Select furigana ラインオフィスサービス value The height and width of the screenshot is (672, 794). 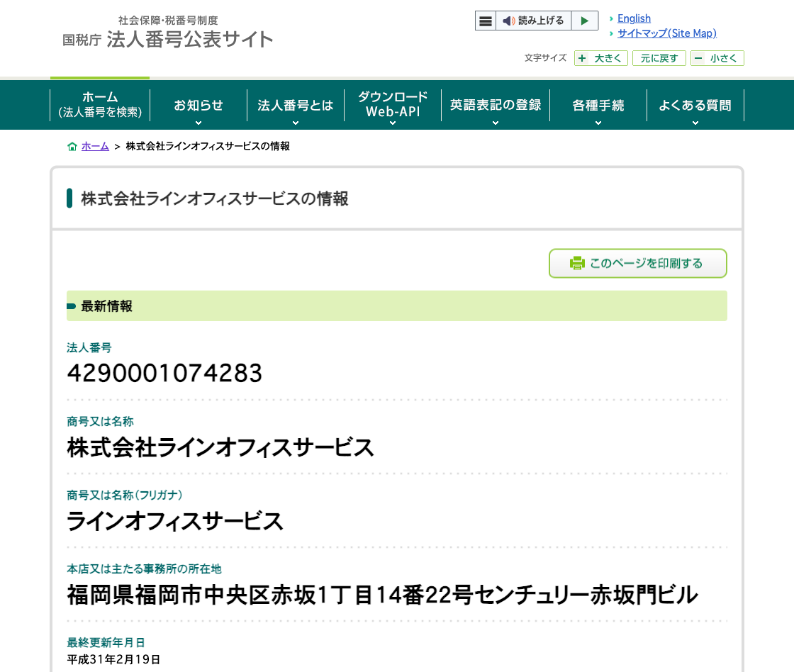tap(174, 522)
